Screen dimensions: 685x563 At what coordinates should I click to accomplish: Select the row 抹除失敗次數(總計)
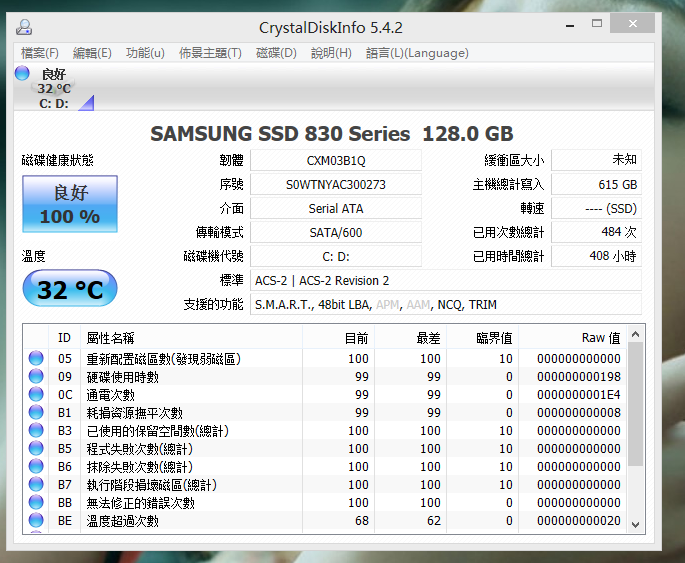(x=325, y=466)
